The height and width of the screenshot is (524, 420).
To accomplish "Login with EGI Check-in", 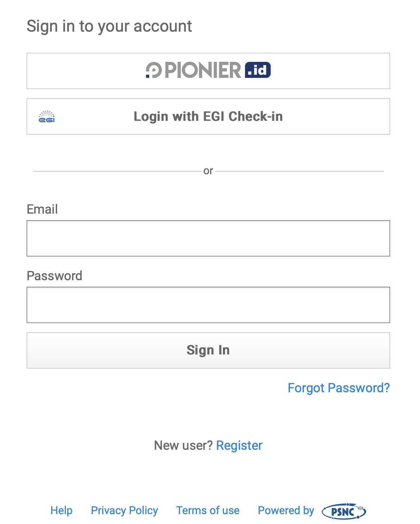I will pos(208,116).
